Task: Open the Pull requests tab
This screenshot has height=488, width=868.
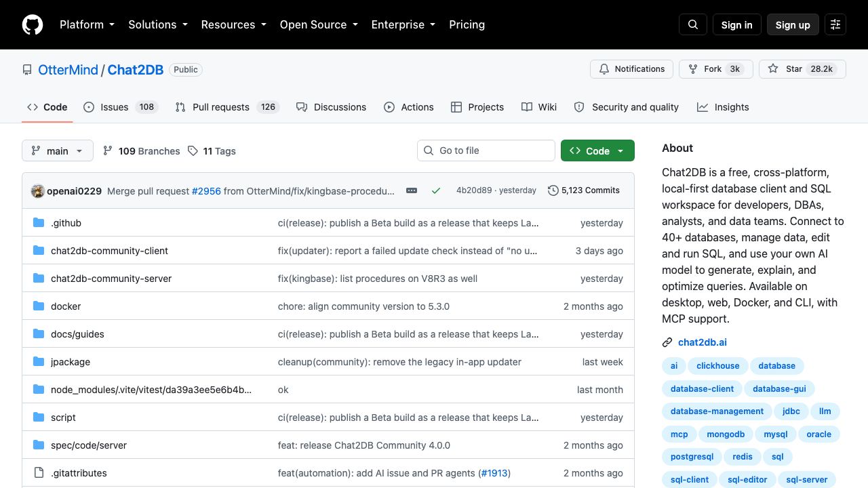Action: 227,107
